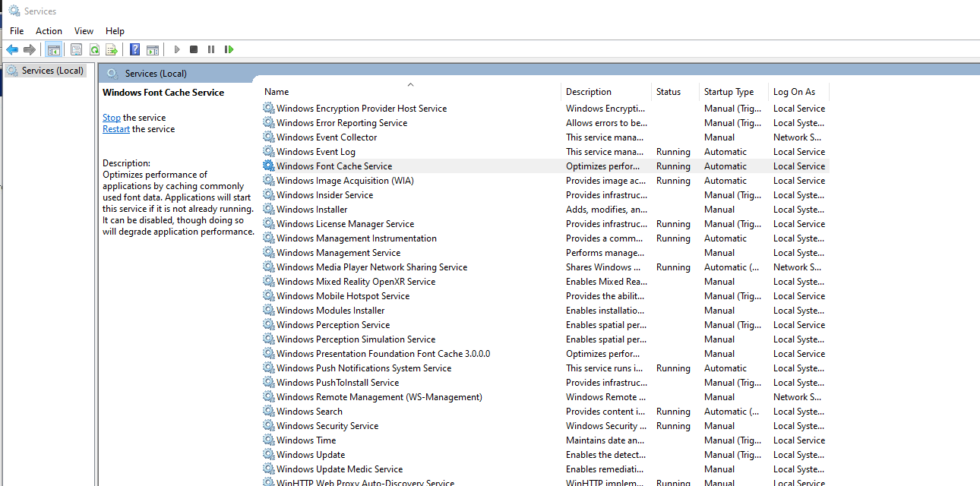Click Windows Font Cache Service heading in panel
The image size is (980, 486).
pos(163,93)
